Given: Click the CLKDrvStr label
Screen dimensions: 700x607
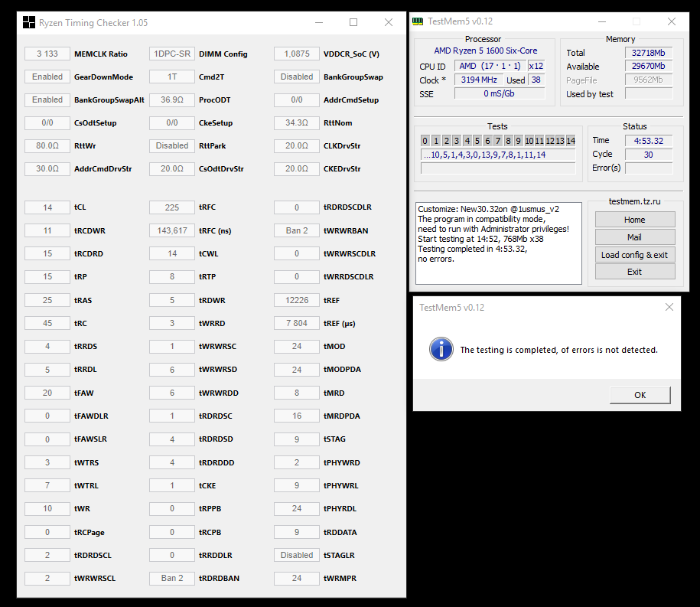Looking at the screenshot, I should 341,146.
